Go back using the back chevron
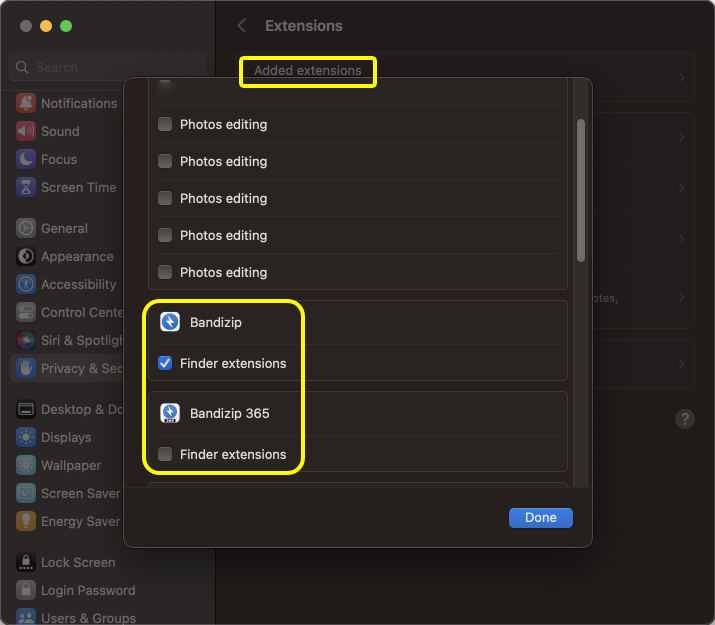The width and height of the screenshot is (715, 625). pyautogui.click(x=242, y=26)
